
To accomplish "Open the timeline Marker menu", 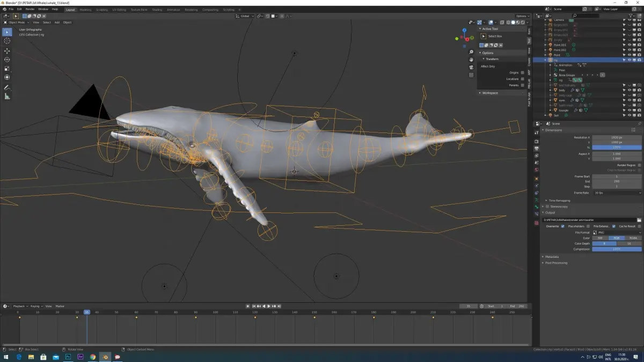I will click(x=60, y=306).
